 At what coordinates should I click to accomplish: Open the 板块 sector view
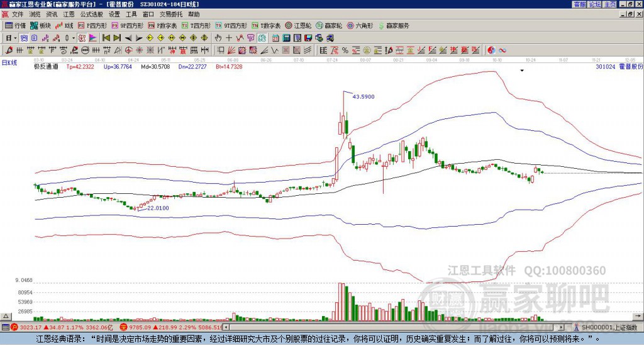(x=40, y=25)
